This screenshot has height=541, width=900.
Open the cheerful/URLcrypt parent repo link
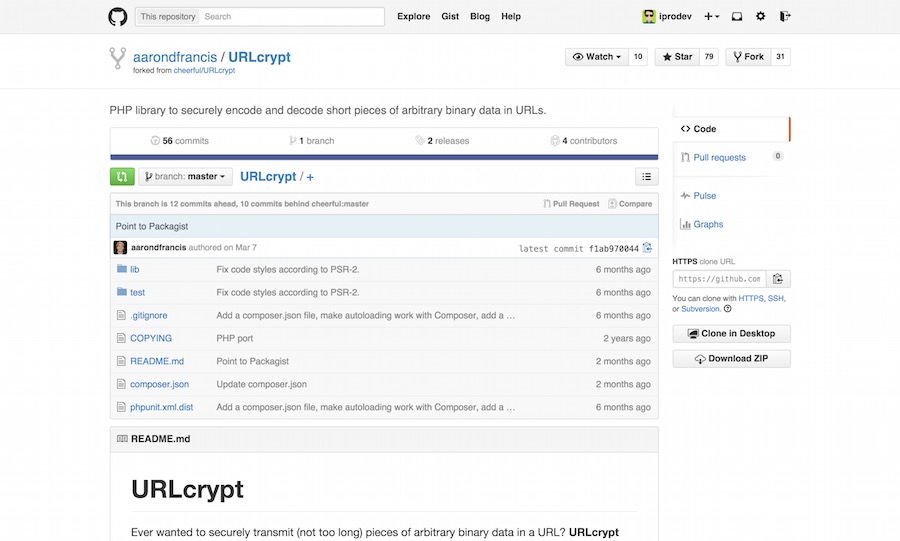(204, 71)
